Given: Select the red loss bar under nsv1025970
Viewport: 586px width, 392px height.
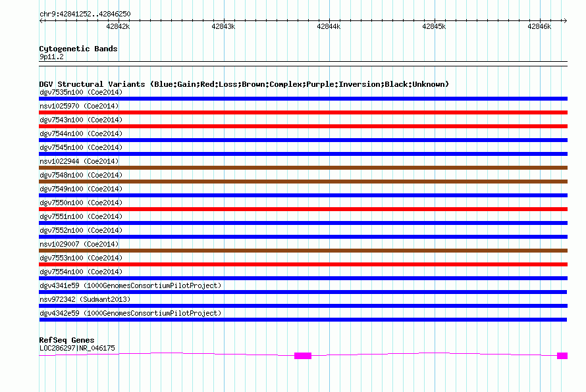Looking at the screenshot, I should (x=303, y=112).
